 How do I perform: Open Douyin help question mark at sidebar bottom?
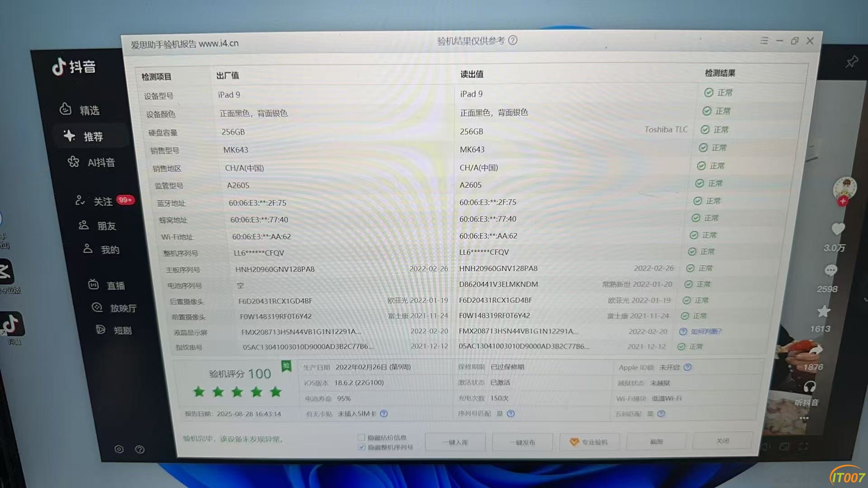point(140,449)
